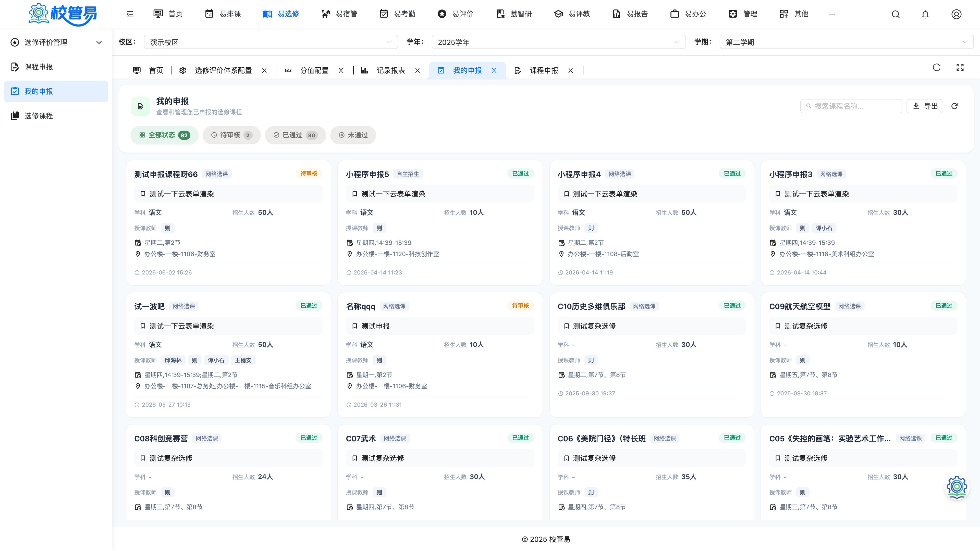Close the 记录报表 tab
This screenshot has height=551, width=980.
(x=417, y=70)
